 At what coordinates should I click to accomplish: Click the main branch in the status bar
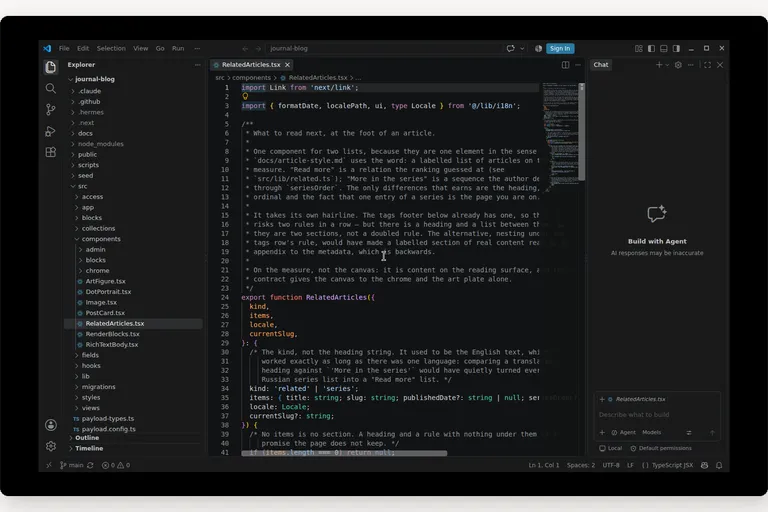pos(72,465)
